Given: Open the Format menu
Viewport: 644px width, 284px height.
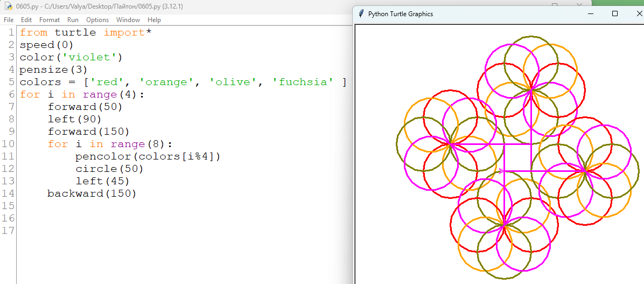Looking at the screenshot, I should point(50,20).
